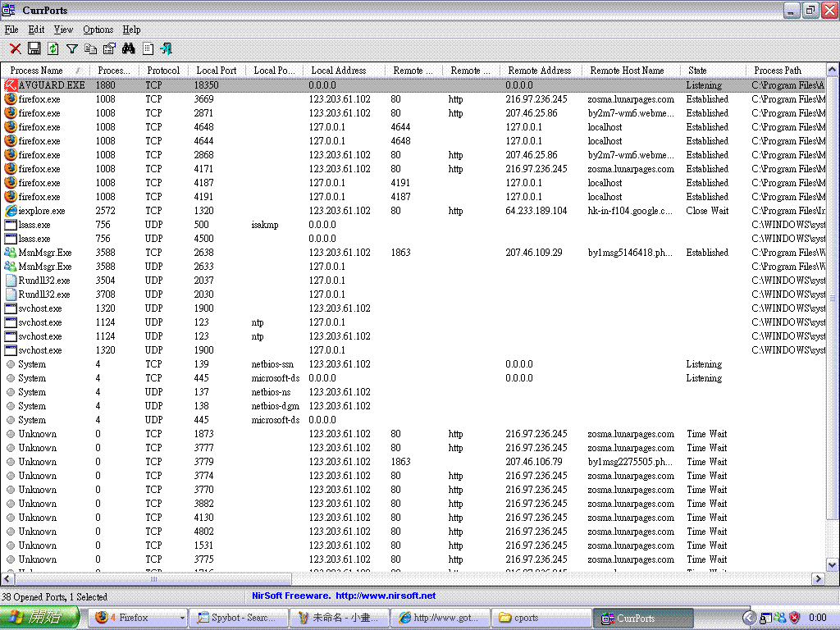The width and height of the screenshot is (840, 630).
Task: Select svchost.exe row 1124 with address 127.0.0.1
Action: 413,322
